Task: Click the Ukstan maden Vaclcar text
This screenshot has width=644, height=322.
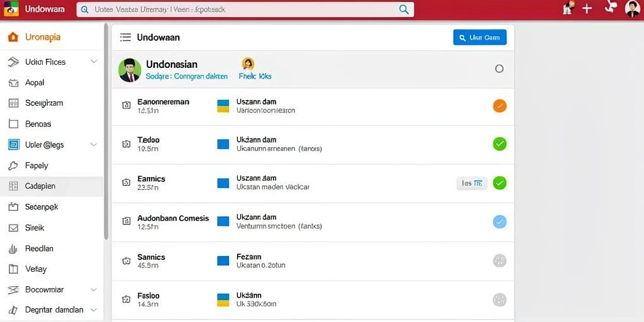Action: 273,187
